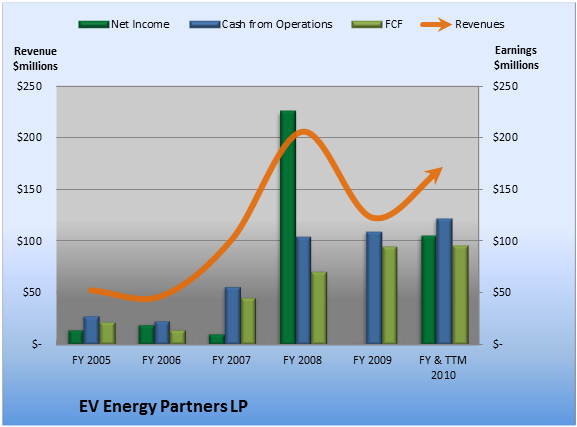Select the FY 2007 Net Income bar
This screenshot has height=427, width=577.
tap(217, 339)
